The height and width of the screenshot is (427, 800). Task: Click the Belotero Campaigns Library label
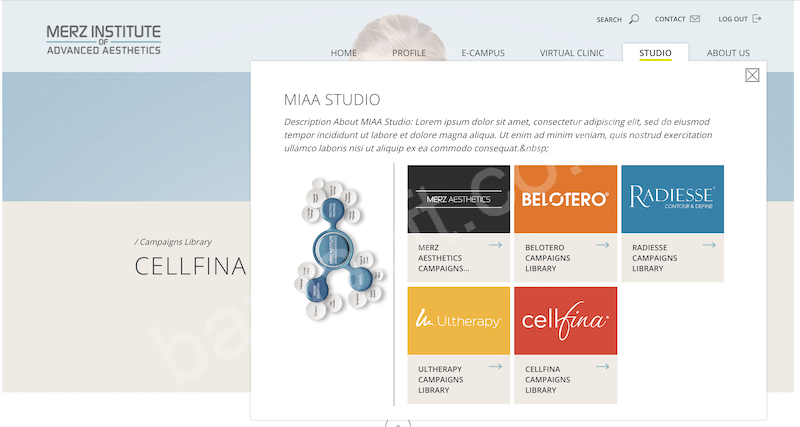coord(547,258)
